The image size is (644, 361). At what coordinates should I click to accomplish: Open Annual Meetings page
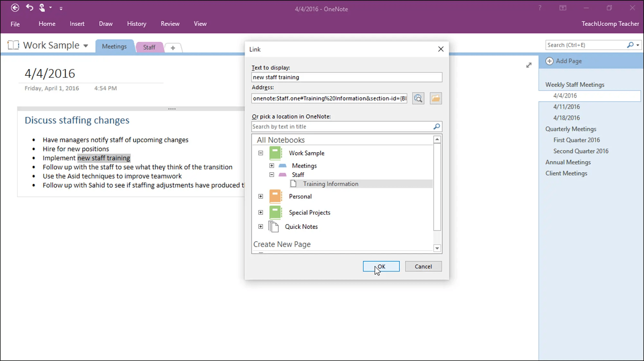[x=568, y=162]
